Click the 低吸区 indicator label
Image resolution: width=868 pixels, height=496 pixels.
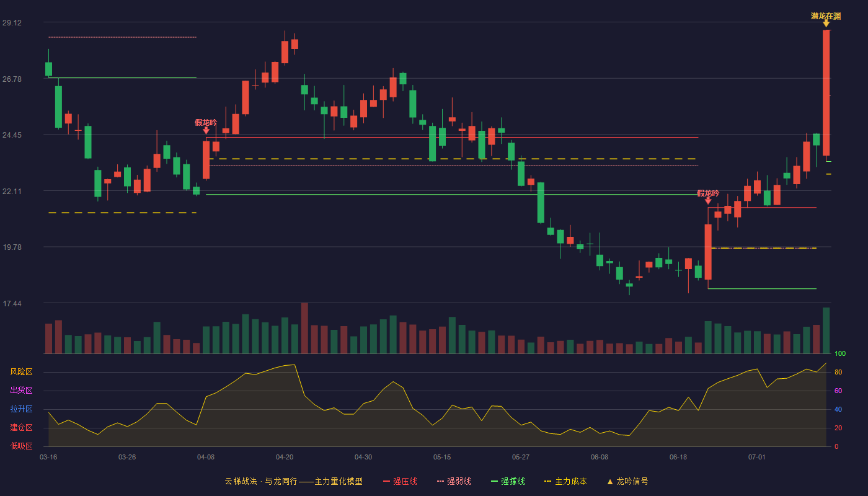[21, 446]
